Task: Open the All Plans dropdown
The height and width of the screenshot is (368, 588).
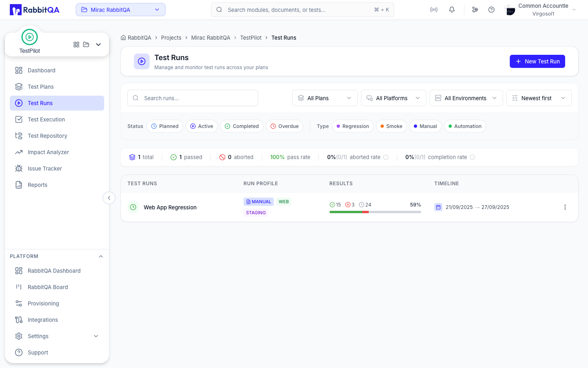Action: coord(325,98)
